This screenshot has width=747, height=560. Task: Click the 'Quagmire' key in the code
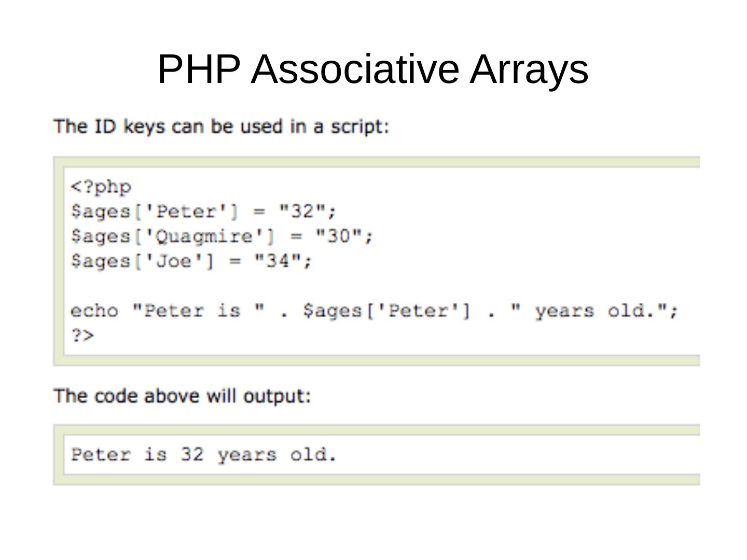[x=203, y=236]
